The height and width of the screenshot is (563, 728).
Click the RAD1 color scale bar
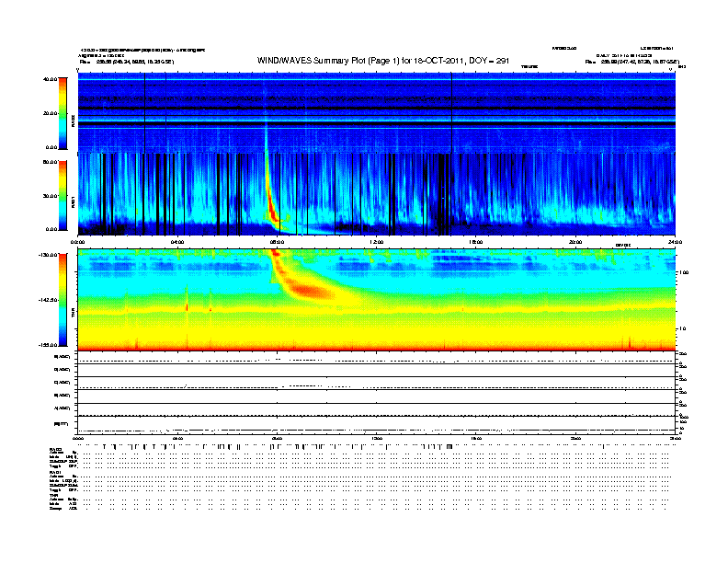[x=63, y=196]
